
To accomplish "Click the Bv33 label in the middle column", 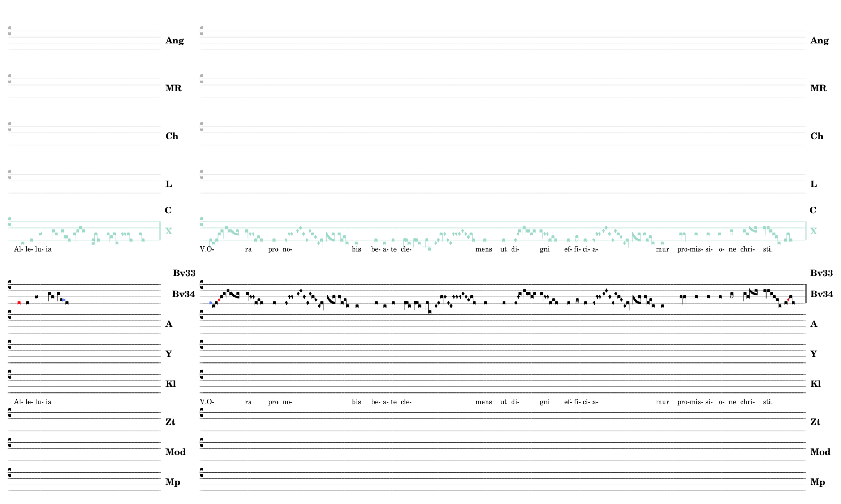I will coord(184,273).
